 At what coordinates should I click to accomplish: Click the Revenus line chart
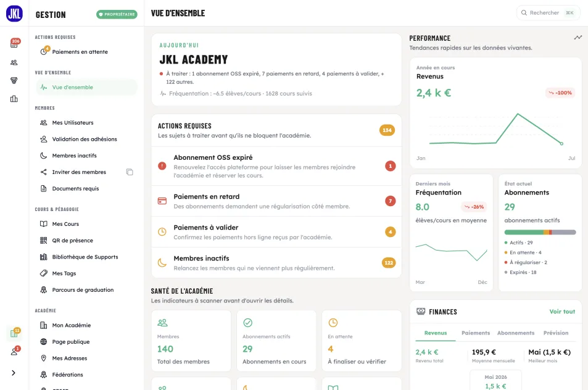click(x=495, y=130)
